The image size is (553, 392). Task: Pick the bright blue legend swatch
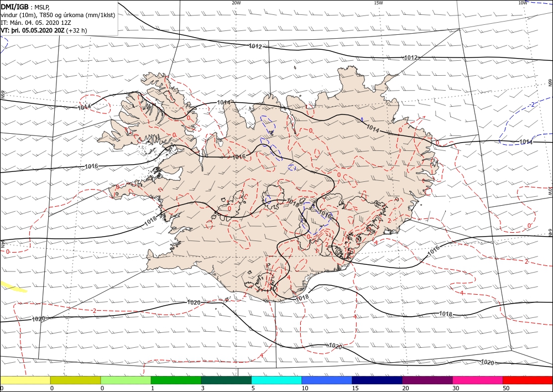pyautogui.click(x=327, y=380)
